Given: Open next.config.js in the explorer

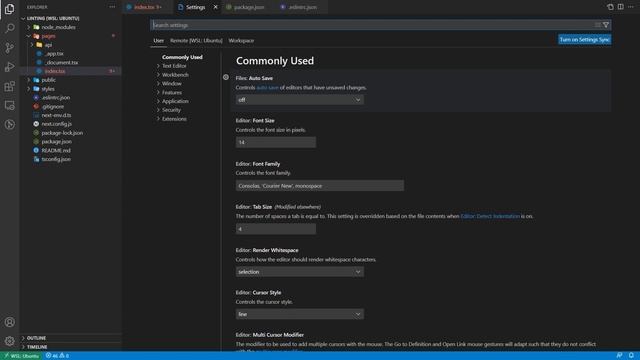Looking at the screenshot, I should click(x=56, y=124).
